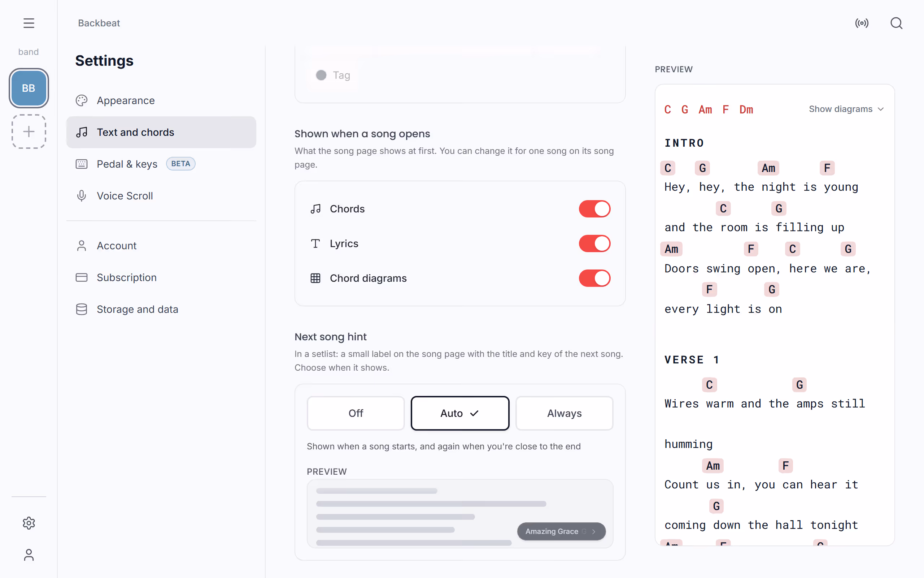Click the BETA badge
This screenshot has width=924, height=578.
(180, 164)
